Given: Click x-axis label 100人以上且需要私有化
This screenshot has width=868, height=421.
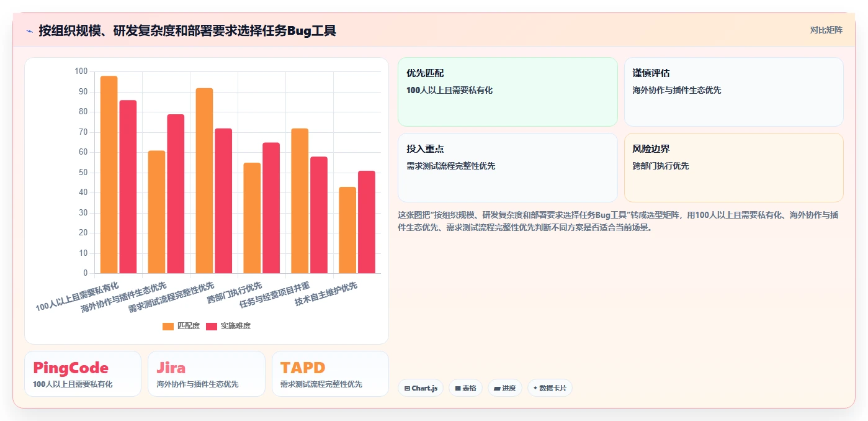Looking at the screenshot, I should pos(78,296).
